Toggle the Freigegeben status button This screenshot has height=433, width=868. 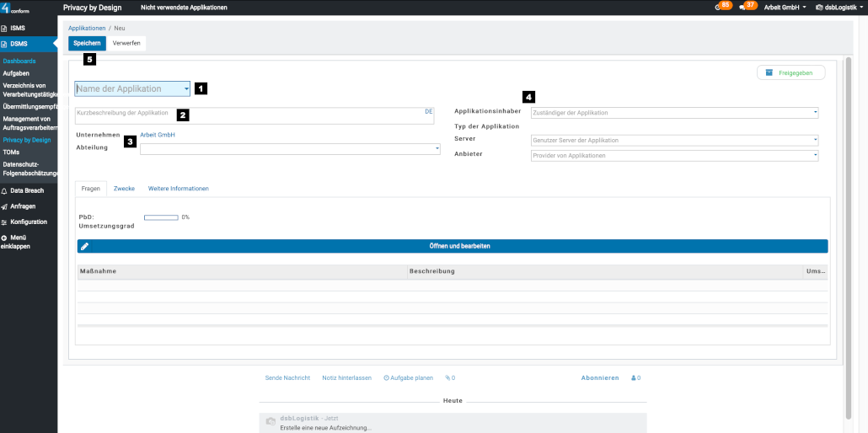coord(790,72)
